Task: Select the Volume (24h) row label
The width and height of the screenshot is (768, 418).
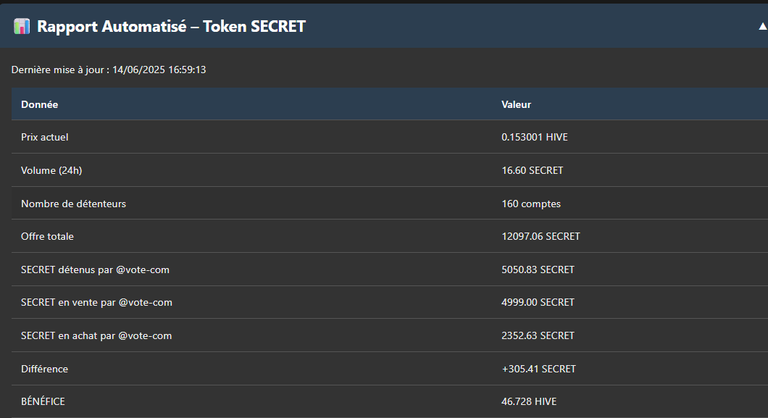Action: [51, 171]
